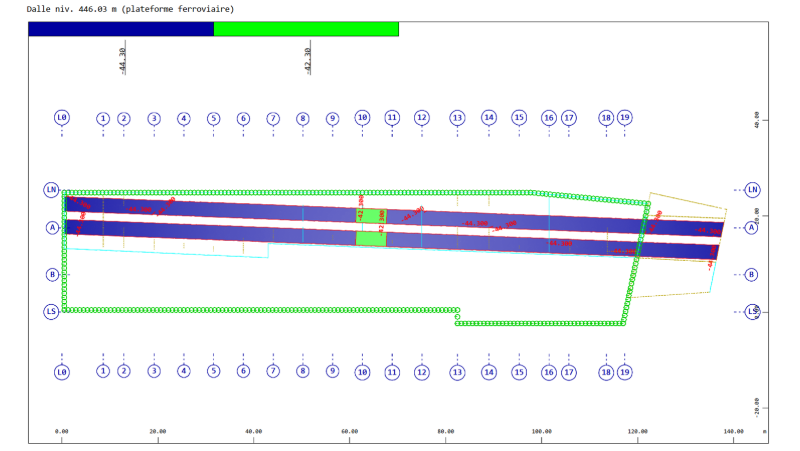Click the -20.00 vertical scale label
800x451 pixels.
pos(757,407)
